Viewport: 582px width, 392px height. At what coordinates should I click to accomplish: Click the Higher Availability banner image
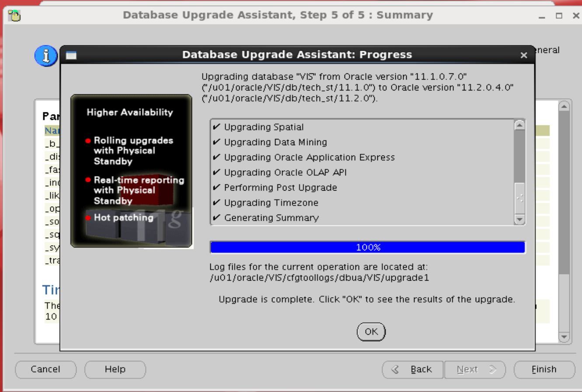click(x=131, y=171)
